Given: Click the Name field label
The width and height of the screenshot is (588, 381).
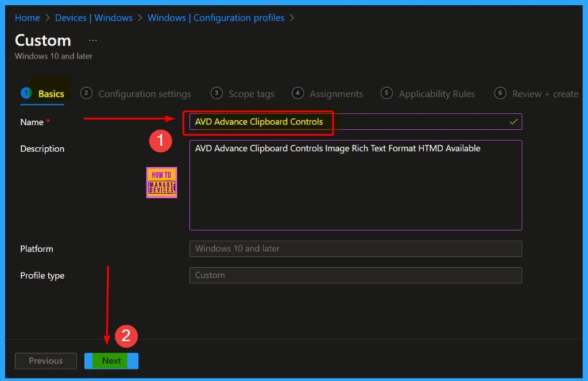Looking at the screenshot, I should click(32, 122).
